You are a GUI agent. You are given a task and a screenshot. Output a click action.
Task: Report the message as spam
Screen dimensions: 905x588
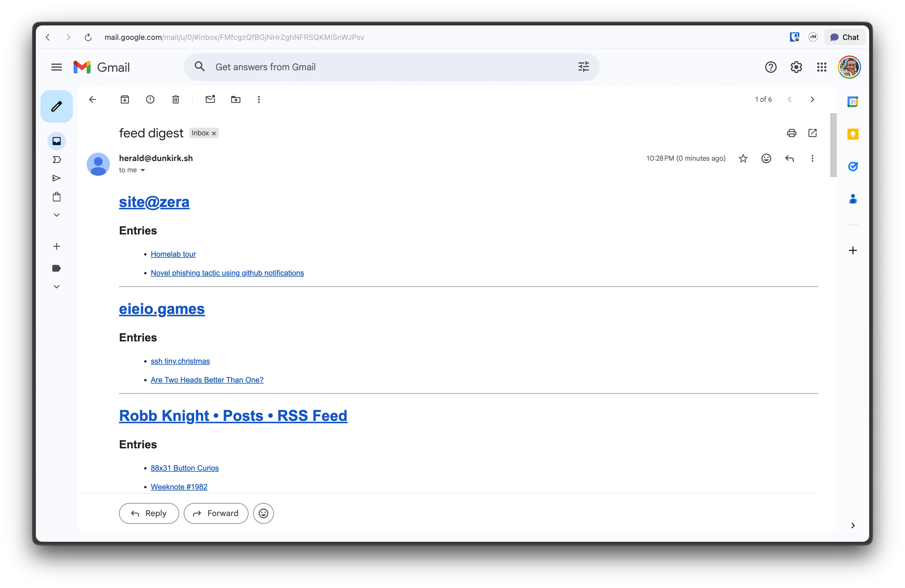coord(150,100)
